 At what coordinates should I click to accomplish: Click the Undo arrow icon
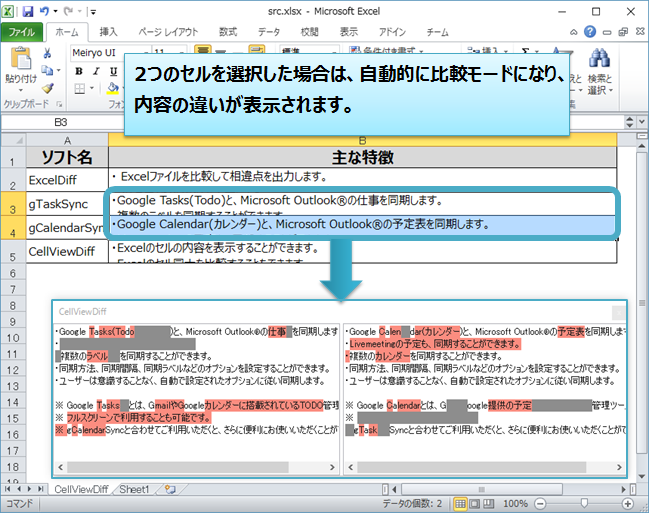pyautogui.click(x=44, y=11)
